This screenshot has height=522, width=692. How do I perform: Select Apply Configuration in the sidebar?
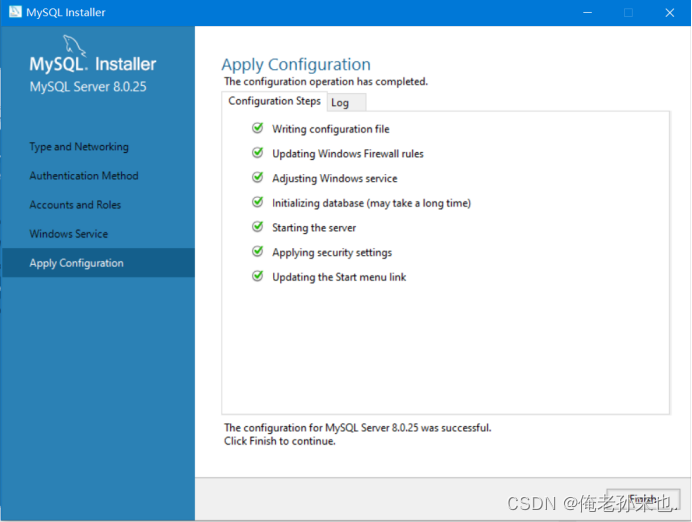tap(98, 263)
